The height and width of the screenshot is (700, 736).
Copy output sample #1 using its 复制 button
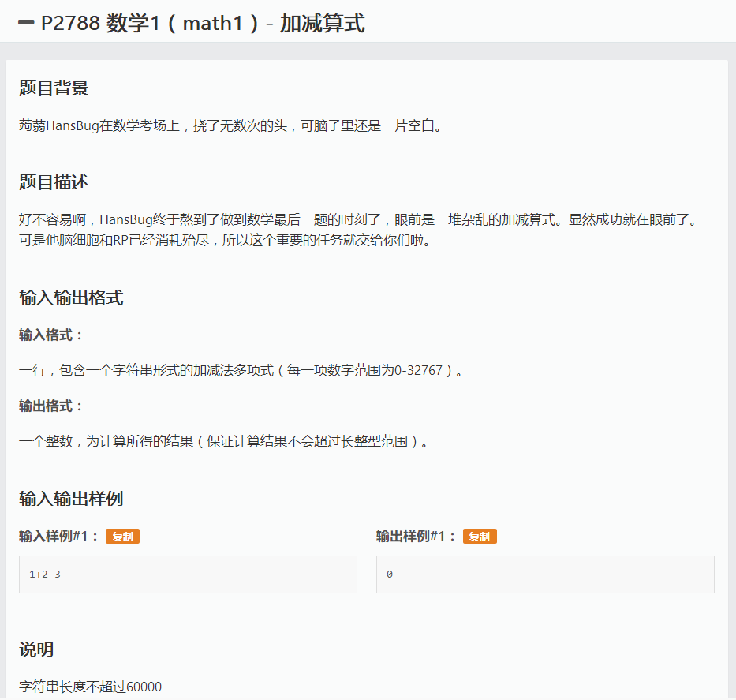pos(480,536)
